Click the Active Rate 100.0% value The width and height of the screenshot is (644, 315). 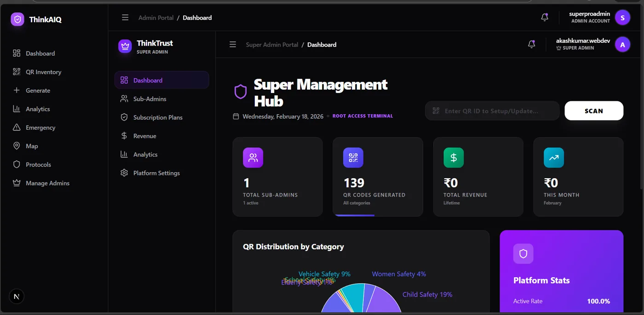click(598, 301)
